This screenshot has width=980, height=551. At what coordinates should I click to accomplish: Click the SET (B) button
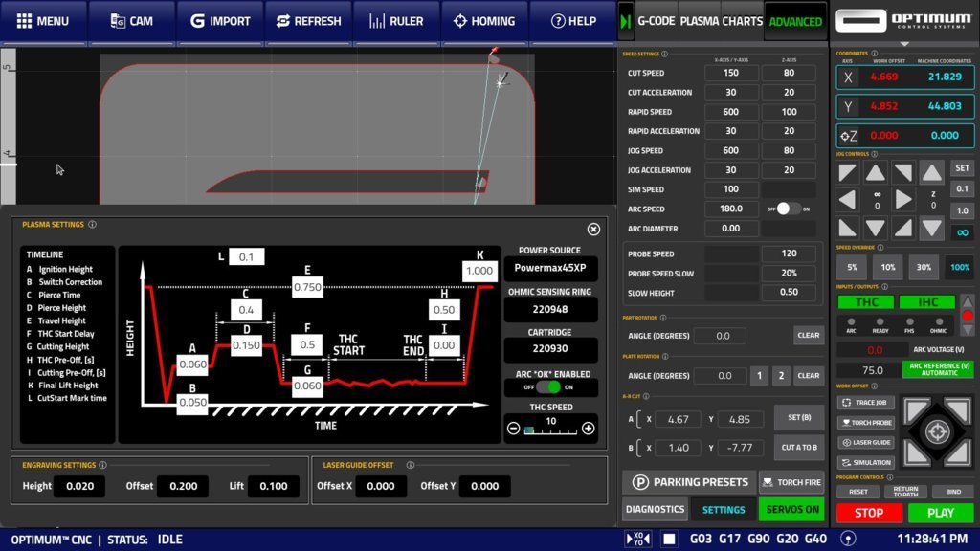pos(799,417)
